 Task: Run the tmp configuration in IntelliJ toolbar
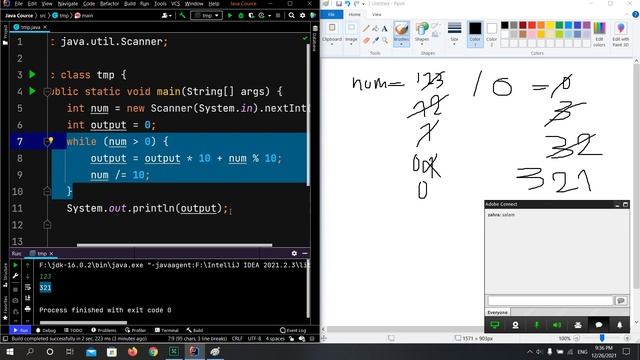pyautogui.click(x=230, y=16)
